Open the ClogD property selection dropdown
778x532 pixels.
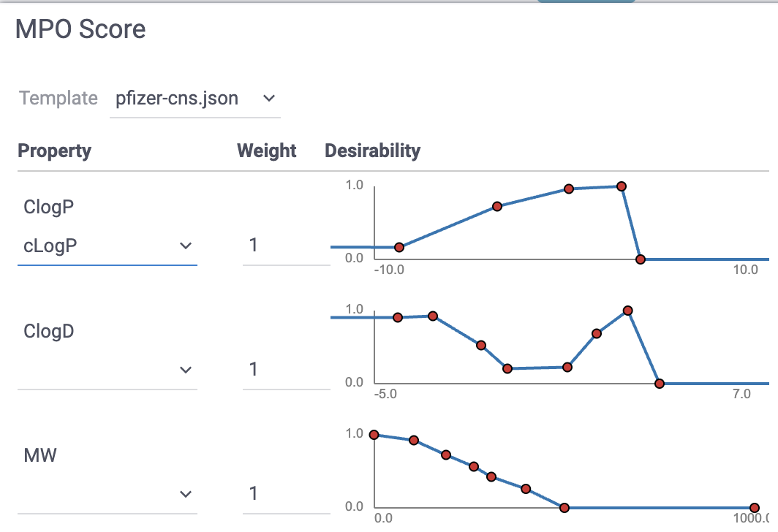click(x=107, y=370)
